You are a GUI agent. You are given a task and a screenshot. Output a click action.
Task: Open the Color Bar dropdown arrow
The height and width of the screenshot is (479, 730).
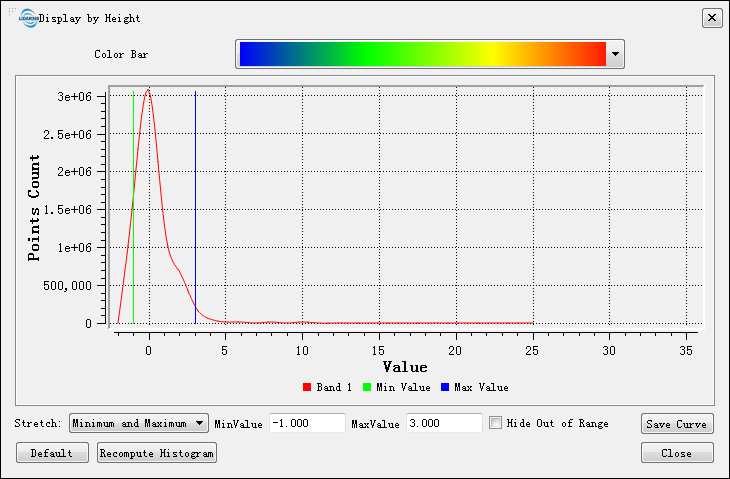615,54
